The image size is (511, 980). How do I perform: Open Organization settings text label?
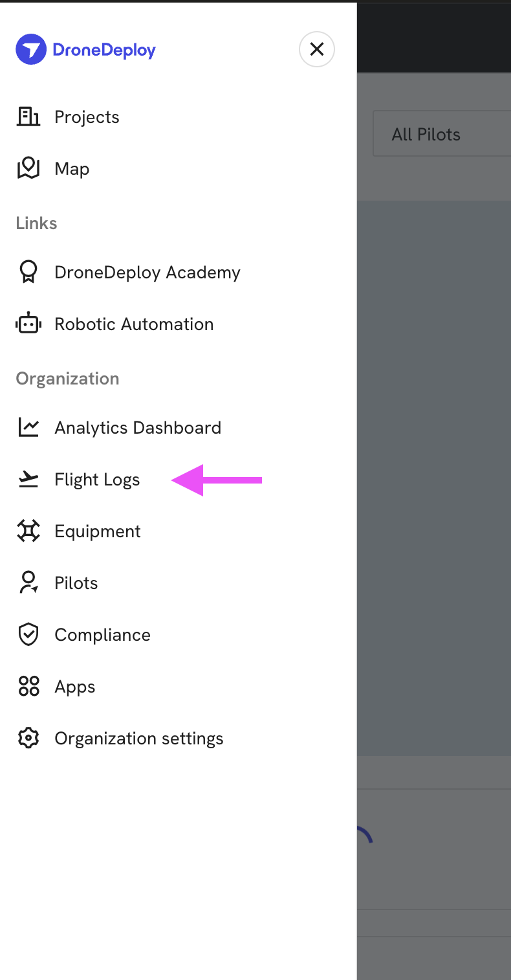[x=139, y=739]
